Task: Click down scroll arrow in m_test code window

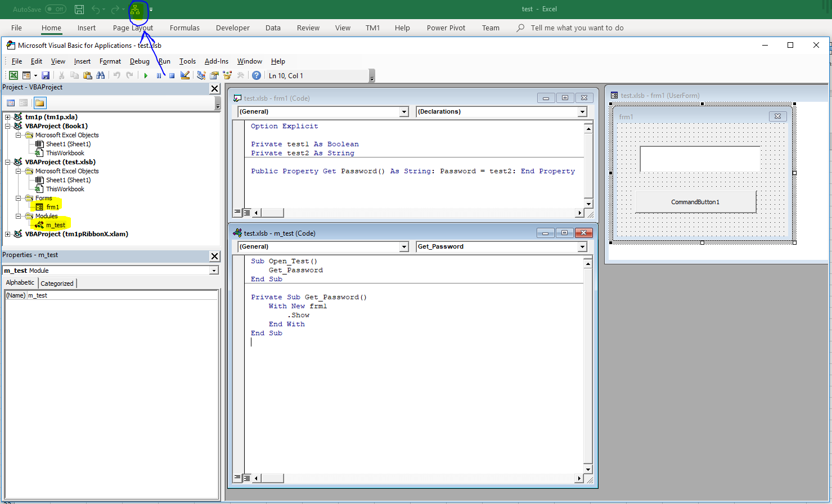Action: [x=588, y=469]
